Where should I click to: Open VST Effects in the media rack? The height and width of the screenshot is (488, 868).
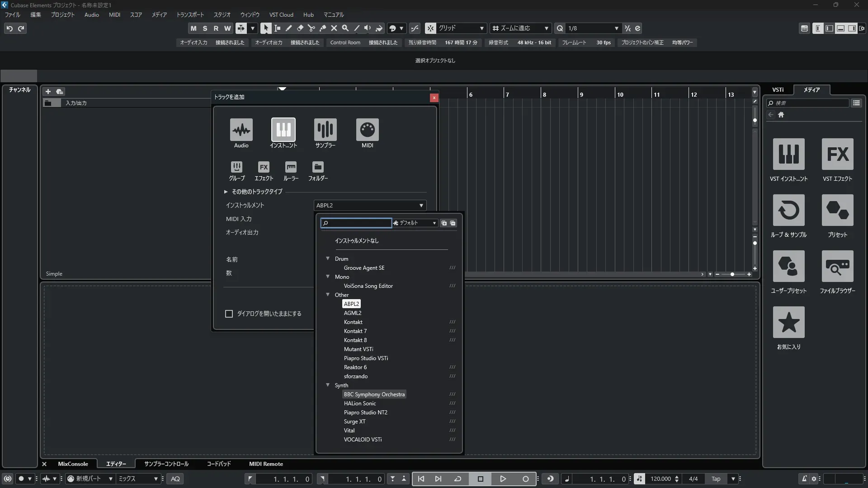click(837, 155)
